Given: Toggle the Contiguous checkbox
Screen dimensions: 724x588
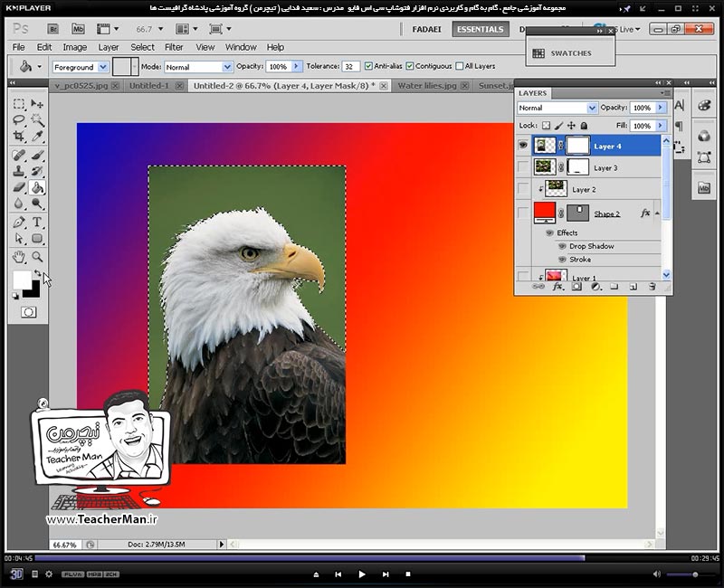Looking at the screenshot, I should tap(410, 66).
